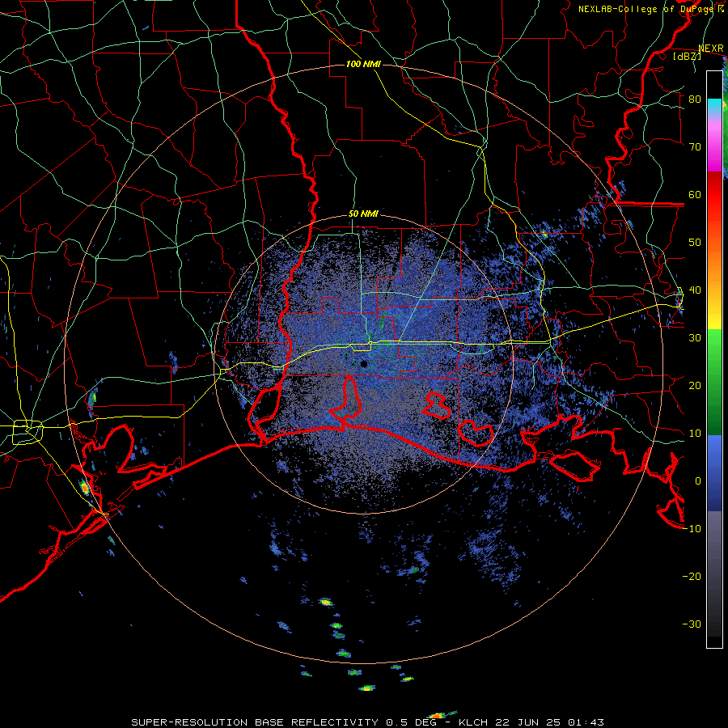
Task: Click the 20 value on the dBZ scale
Action: click(695, 386)
